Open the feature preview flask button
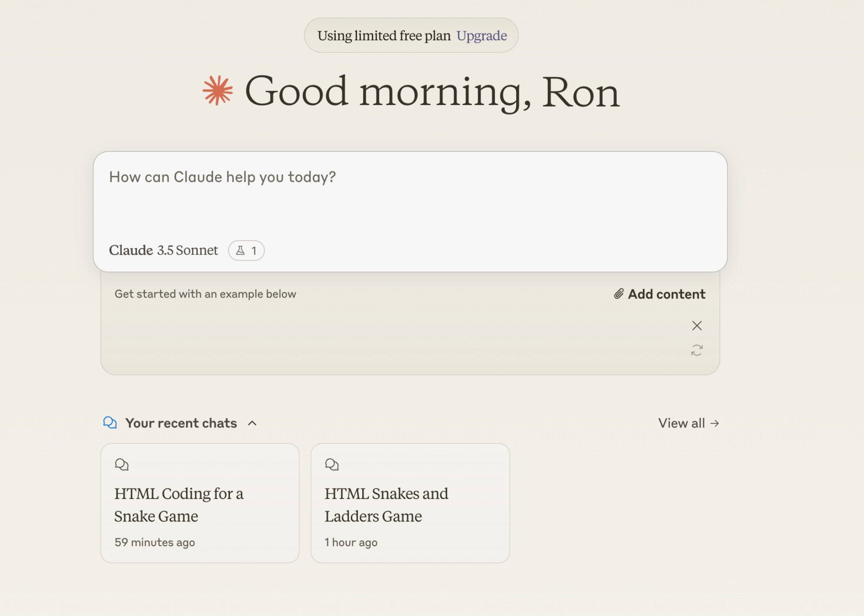 click(246, 250)
